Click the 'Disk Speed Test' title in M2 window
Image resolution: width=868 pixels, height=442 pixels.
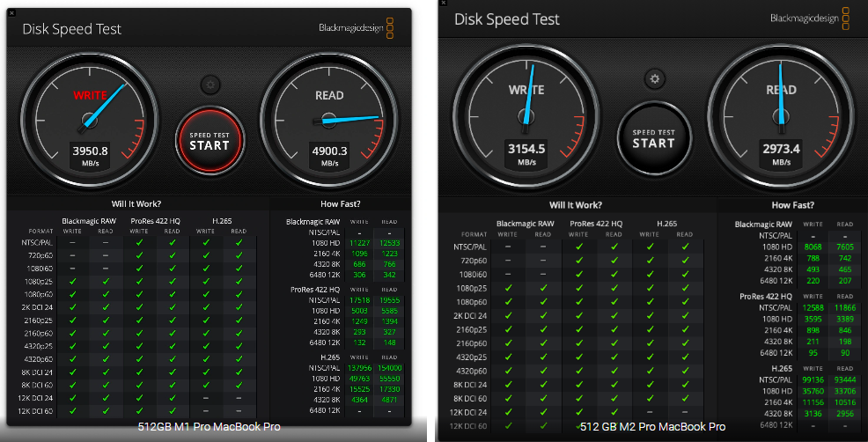click(x=506, y=19)
